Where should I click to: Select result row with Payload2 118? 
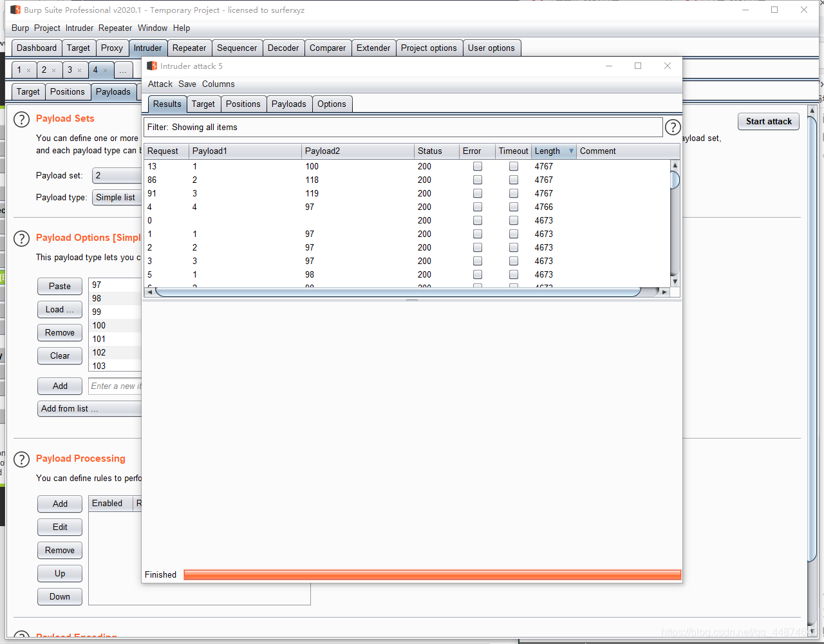(x=407, y=180)
